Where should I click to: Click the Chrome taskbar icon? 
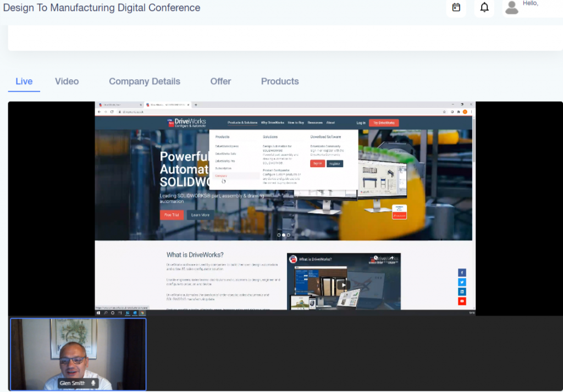point(142,313)
